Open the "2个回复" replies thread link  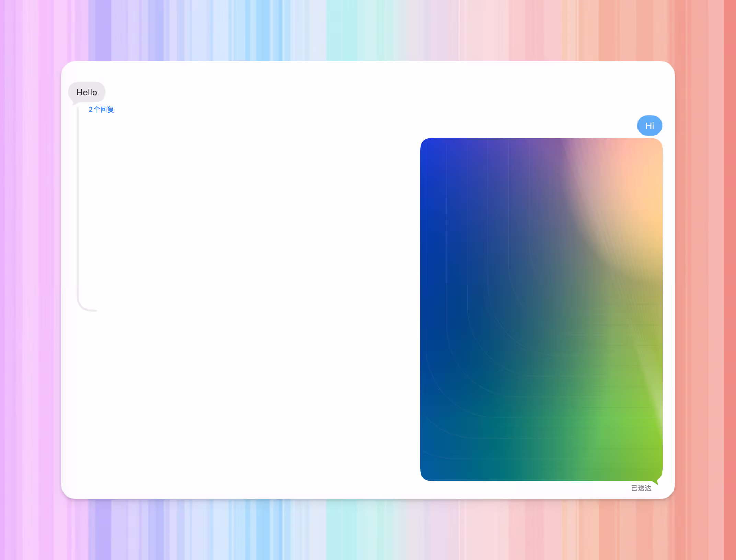tap(101, 109)
